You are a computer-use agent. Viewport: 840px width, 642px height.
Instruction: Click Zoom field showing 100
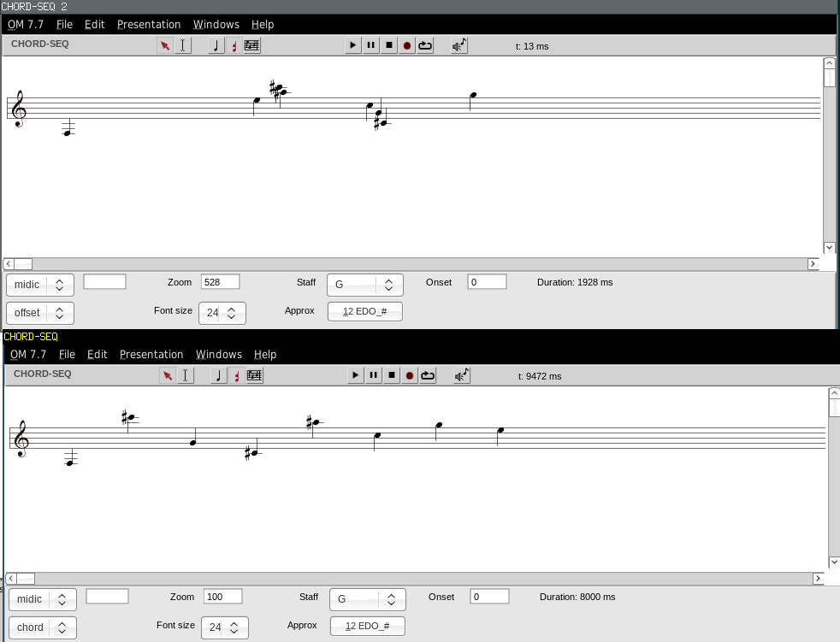tap(223, 597)
